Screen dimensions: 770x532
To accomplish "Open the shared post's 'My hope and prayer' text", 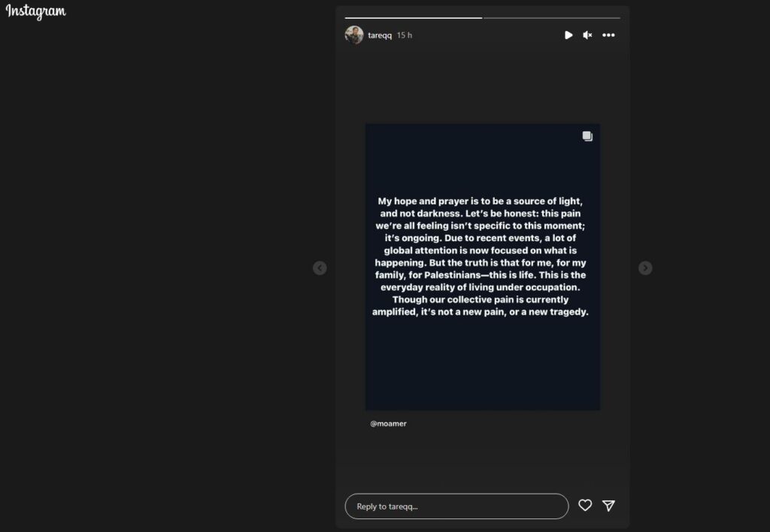I will click(x=480, y=256).
